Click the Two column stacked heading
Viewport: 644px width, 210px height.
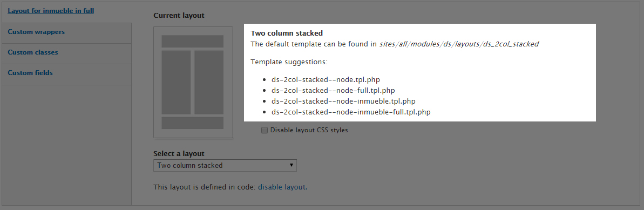pyautogui.click(x=287, y=33)
